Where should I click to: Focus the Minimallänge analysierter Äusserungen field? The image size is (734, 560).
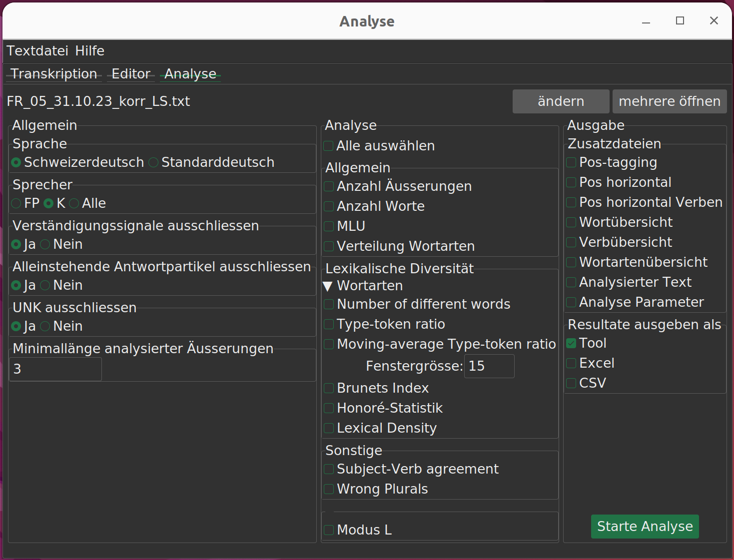pos(55,369)
